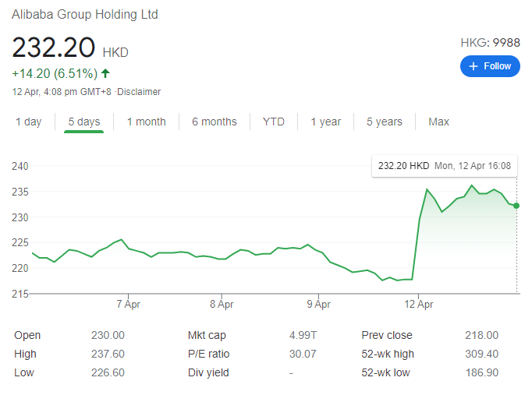Open the Disclaimer link
Image resolution: width=532 pixels, height=395 pixels.
pyautogui.click(x=139, y=92)
